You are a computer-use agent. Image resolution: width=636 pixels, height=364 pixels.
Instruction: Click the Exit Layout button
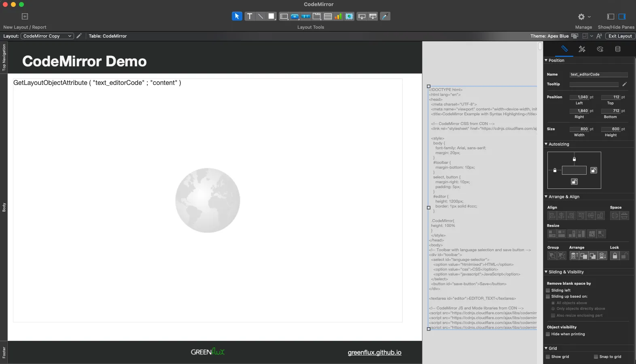[620, 36]
